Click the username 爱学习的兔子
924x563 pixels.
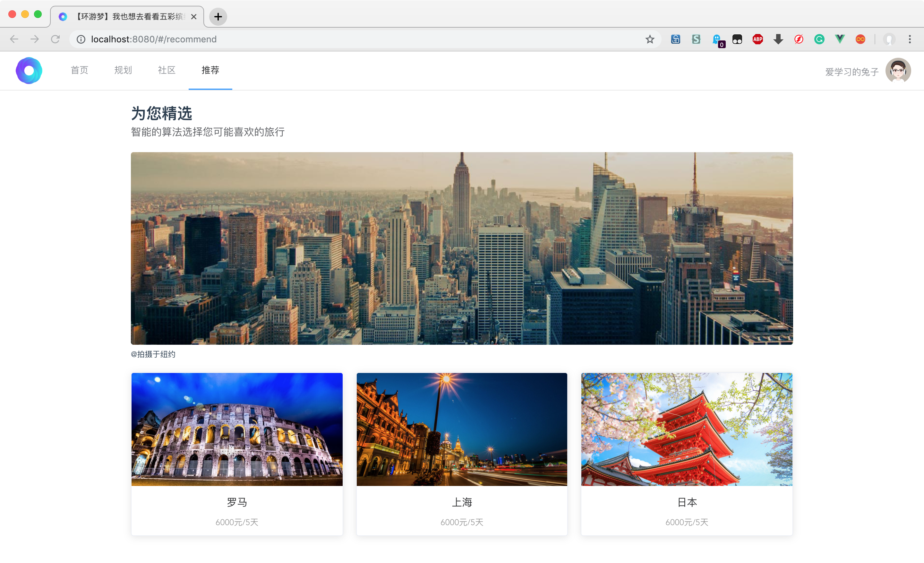point(851,72)
